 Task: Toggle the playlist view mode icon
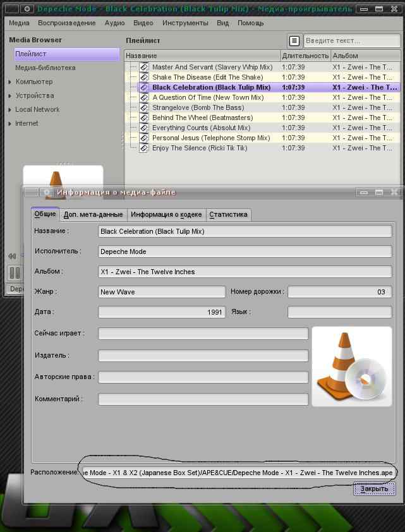pos(294,40)
